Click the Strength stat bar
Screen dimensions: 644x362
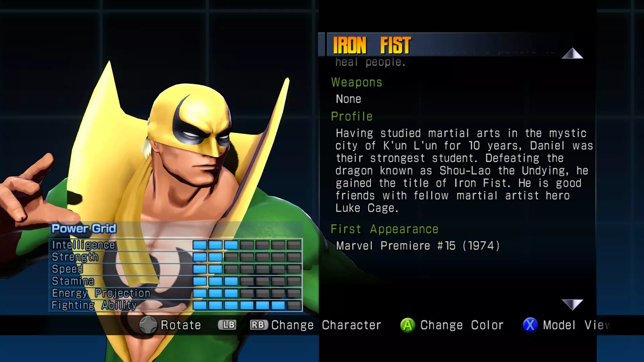click(247, 257)
